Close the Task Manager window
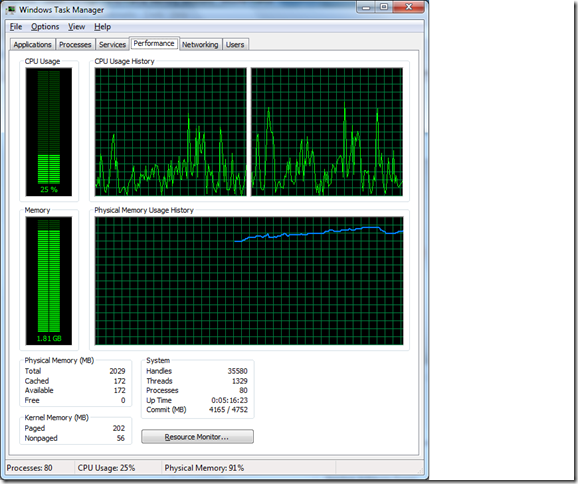 point(408,7)
